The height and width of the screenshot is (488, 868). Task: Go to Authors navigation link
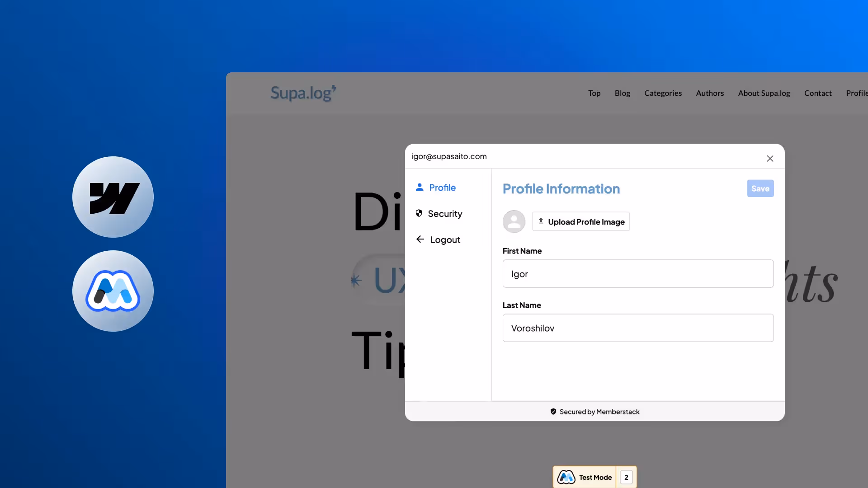[710, 93]
